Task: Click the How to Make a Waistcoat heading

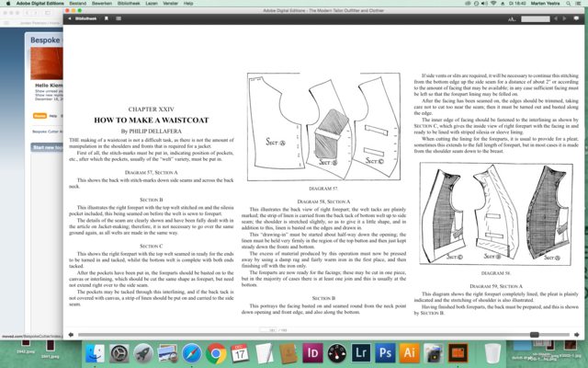Action: [151, 121]
